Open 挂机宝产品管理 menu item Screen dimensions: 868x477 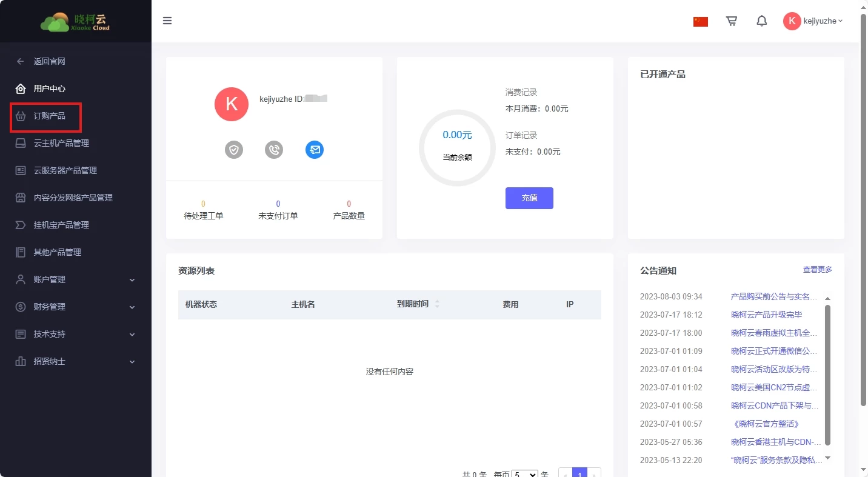pyautogui.click(x=61, y=225)
